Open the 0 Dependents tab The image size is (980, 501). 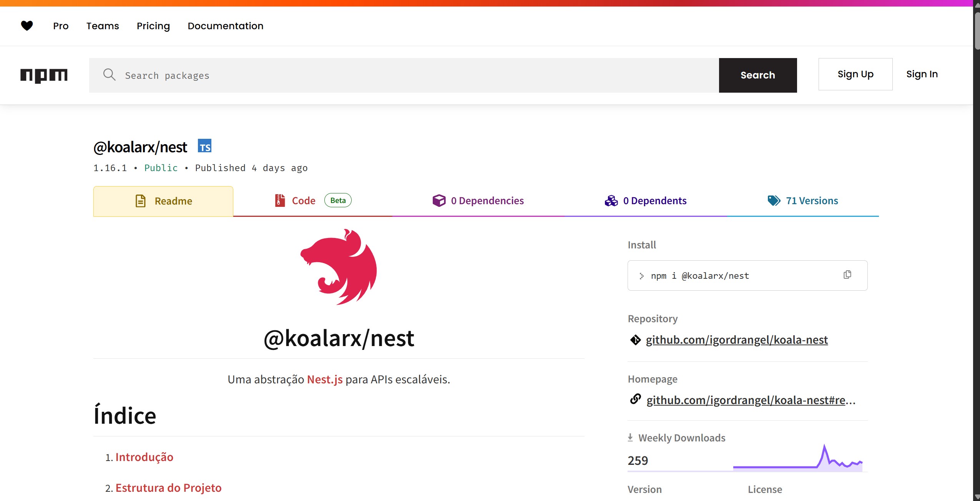(x=645, y=201)
